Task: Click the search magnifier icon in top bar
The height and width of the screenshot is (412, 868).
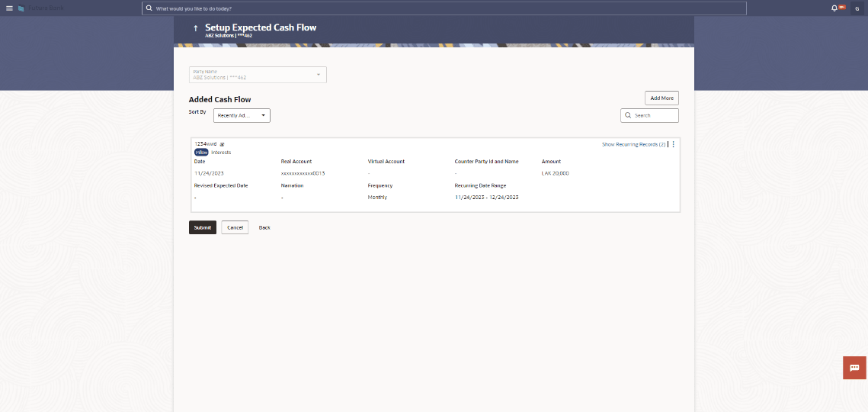Action: click(x=149, y=8)
